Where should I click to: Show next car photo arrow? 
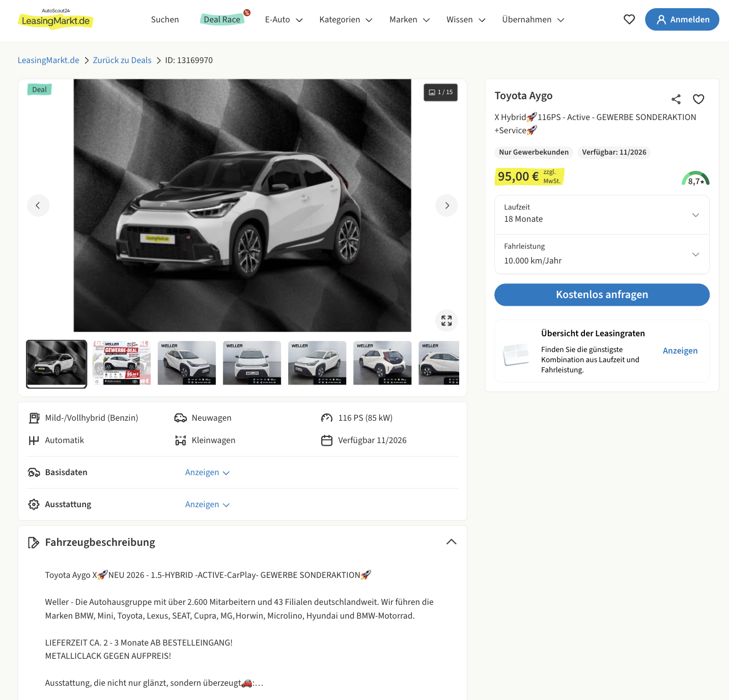click(446, 206)
